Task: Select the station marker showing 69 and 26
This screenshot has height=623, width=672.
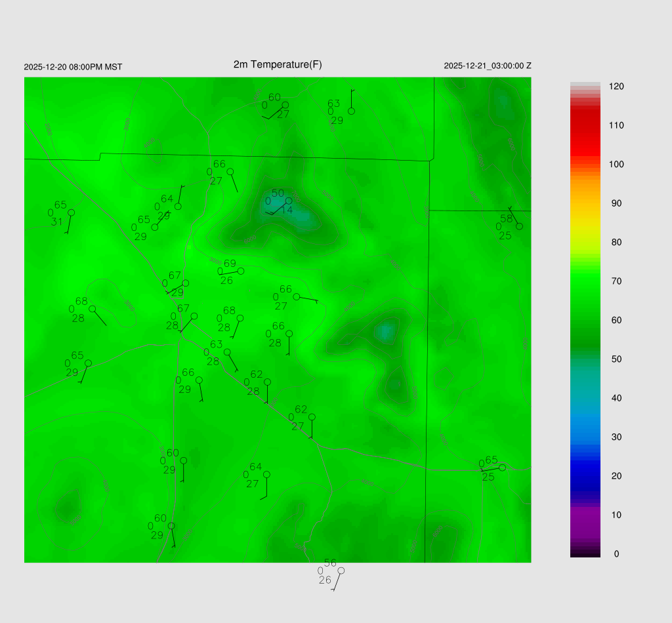Action: [x=241, y=271]
